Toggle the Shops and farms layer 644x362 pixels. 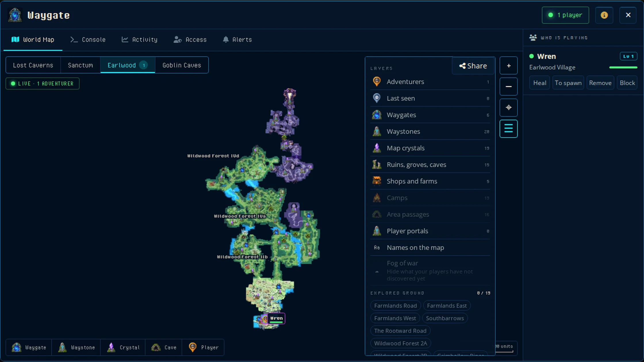[x=430, y=181]
